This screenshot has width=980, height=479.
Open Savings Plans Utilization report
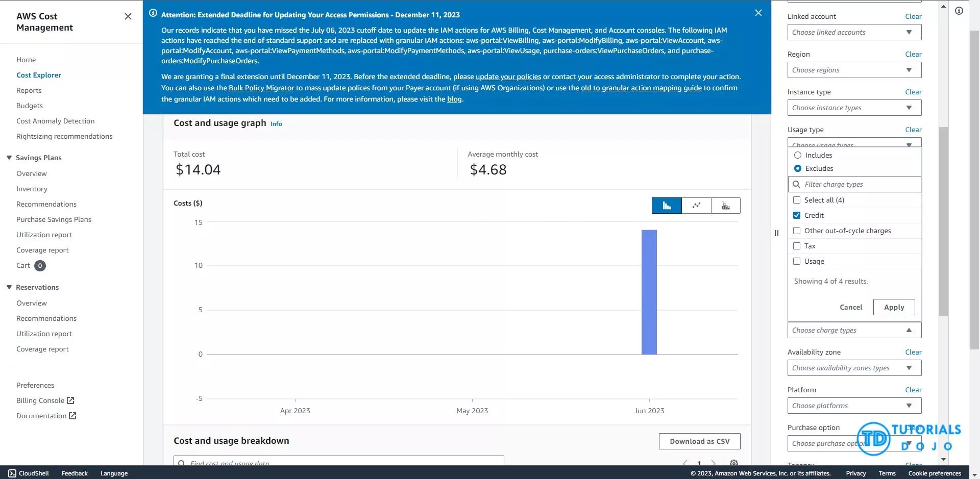[x=44, y=235]
